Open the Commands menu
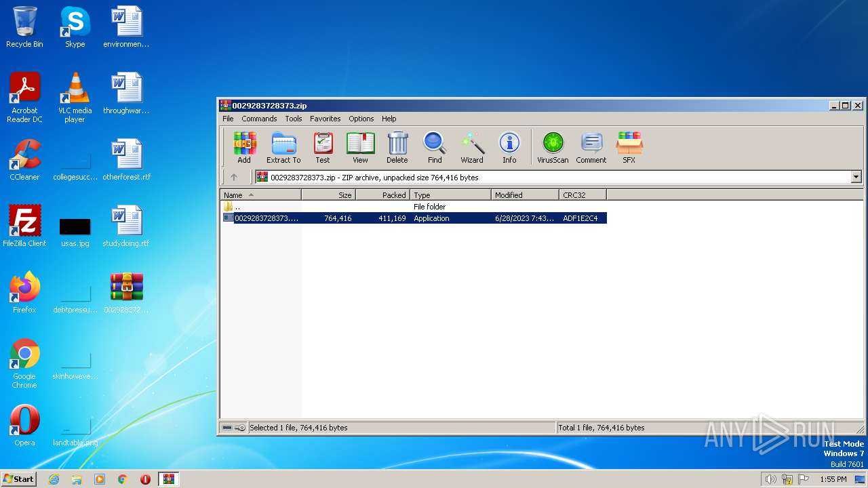Viewport: 868px width, 488px height. (x=259, y=119)
